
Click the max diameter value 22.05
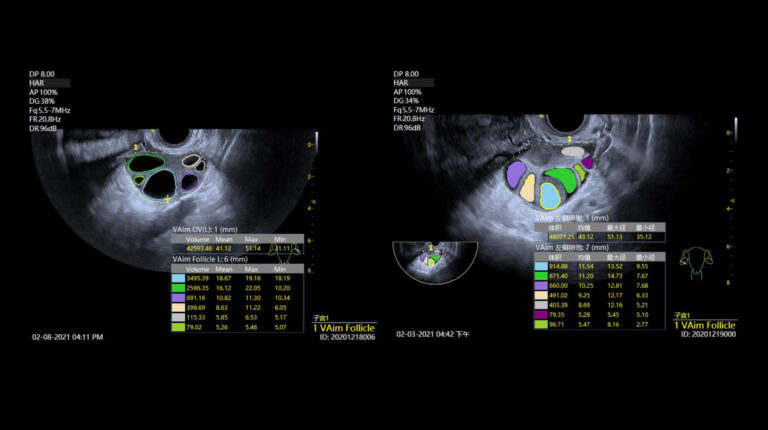tap(253, 288)
